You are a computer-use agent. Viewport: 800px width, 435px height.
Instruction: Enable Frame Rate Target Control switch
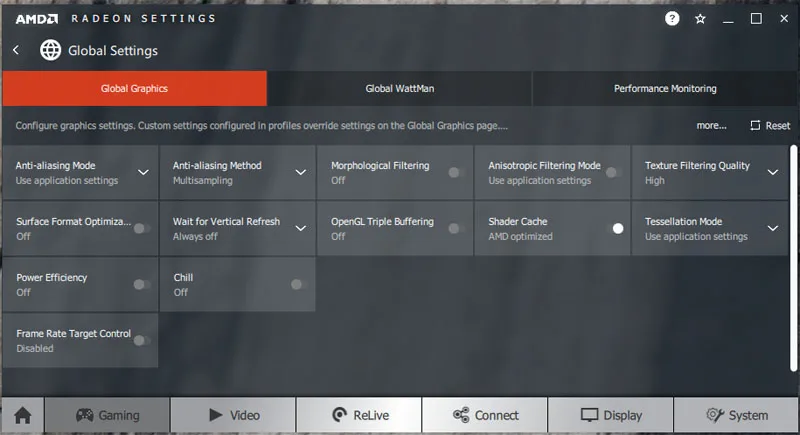tap(142, 341)
